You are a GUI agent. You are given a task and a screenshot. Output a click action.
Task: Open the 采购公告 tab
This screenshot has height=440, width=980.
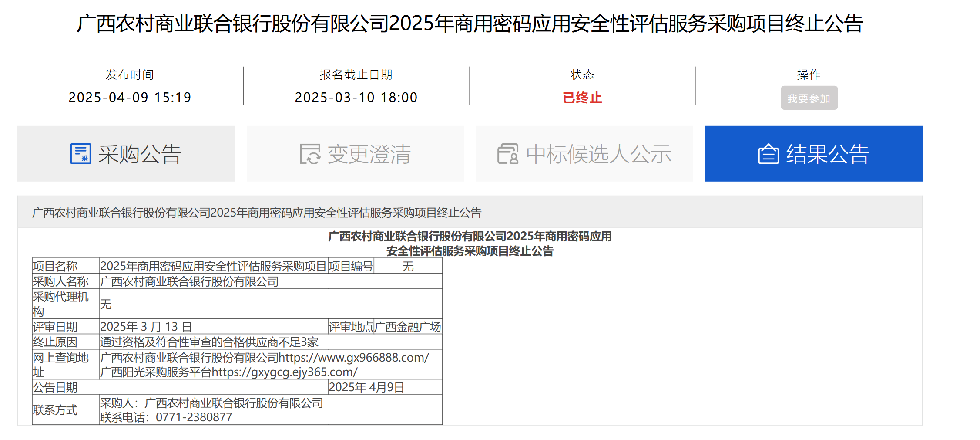pyautogui.click(x=126, y=154)
